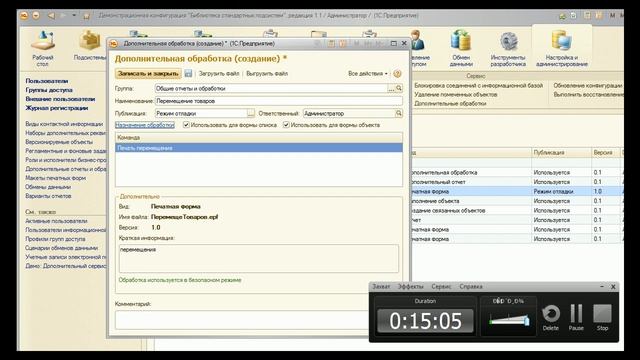Open Виды контактной информации link
The width and height of the screenshot is (640, 360).
click(x=64, y=124)
